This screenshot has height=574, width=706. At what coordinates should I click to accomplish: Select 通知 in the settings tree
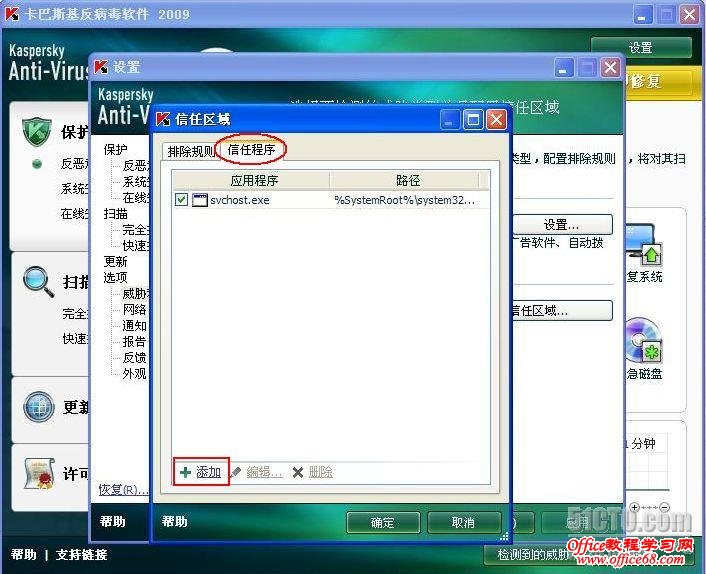(x=135, y=325)
